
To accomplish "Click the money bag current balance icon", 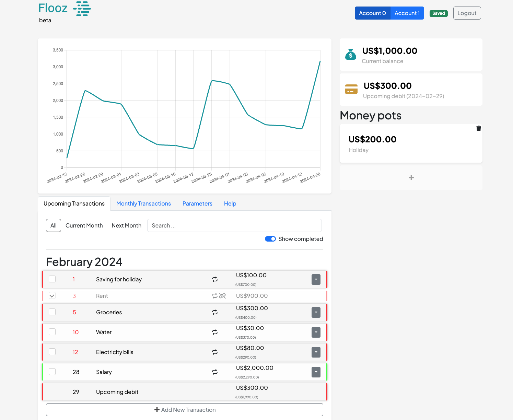I will coord(350,54).
